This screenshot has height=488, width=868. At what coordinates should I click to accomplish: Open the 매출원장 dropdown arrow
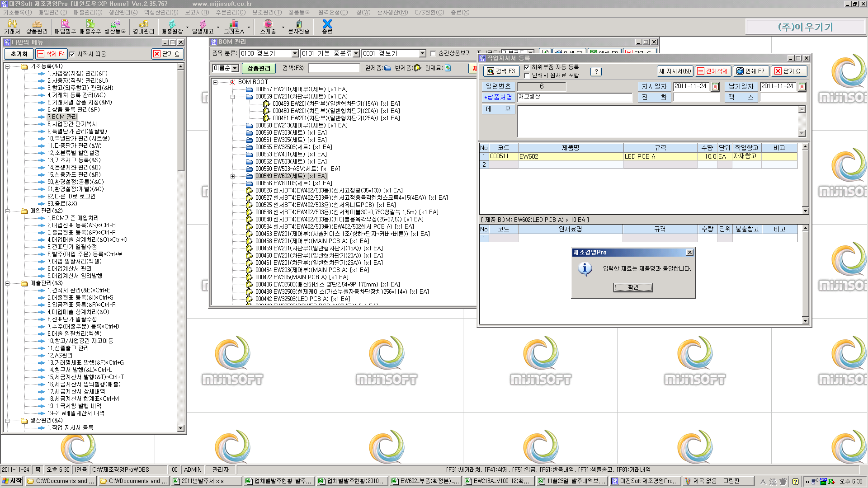point(187,27)
